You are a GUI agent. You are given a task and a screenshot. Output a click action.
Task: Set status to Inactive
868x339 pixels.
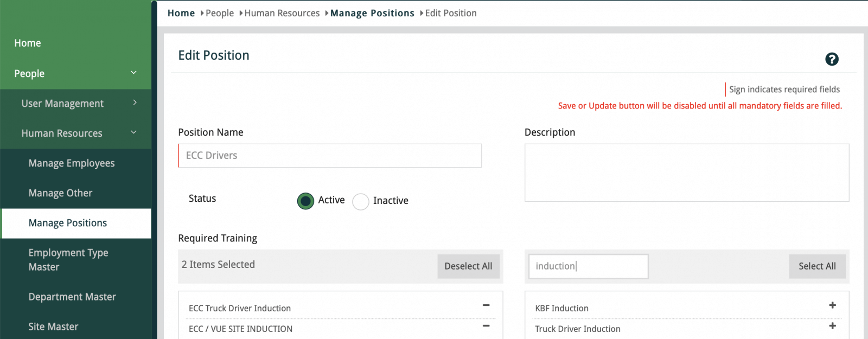[361, 202]
